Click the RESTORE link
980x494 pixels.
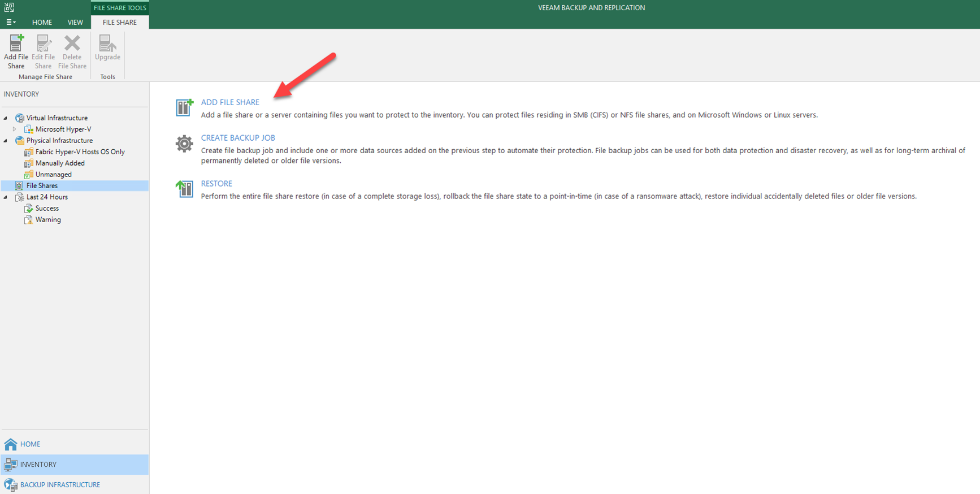[x=216, y=184]
